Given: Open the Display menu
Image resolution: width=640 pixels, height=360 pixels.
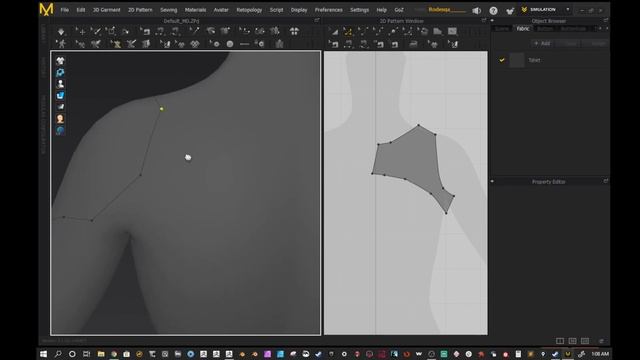Looking at the screenshot, I should pyautogui.click(x=299, y=10).
